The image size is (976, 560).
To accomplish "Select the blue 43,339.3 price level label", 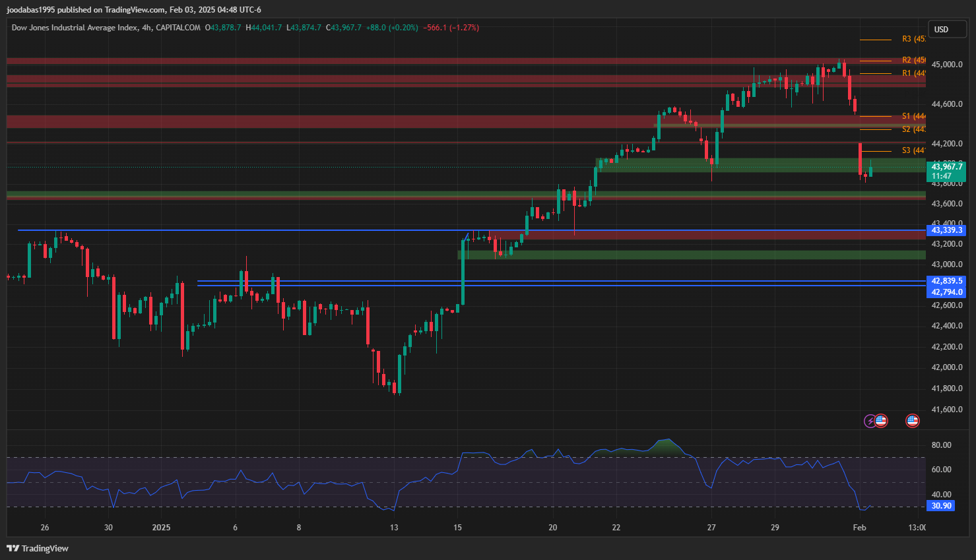I will pos(946,230).
